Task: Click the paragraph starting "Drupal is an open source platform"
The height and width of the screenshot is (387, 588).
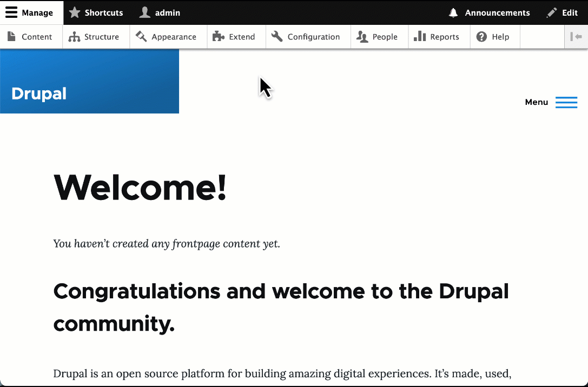Action: (282, 374)
